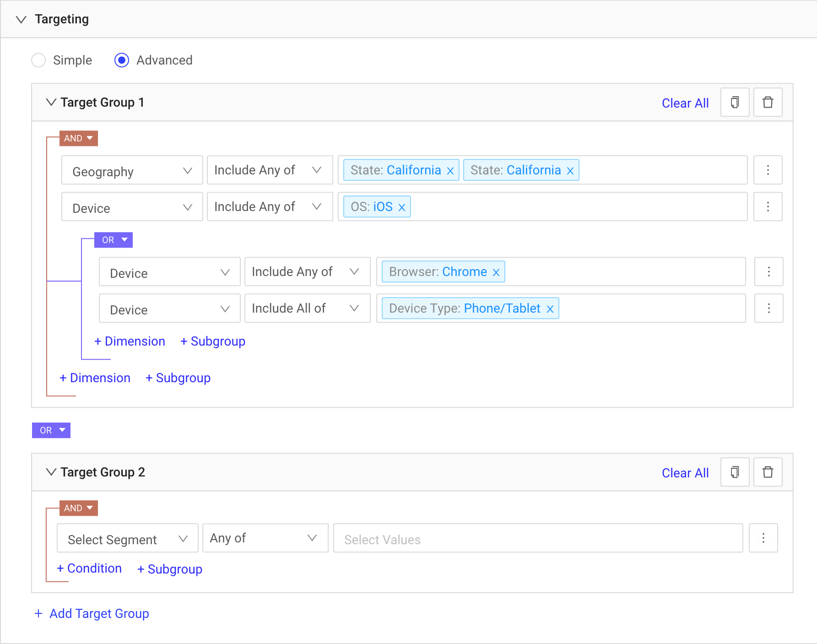The image size is (817, 644).
Task: Open the Geography dimension dropdown
Action: pos(132,170)
